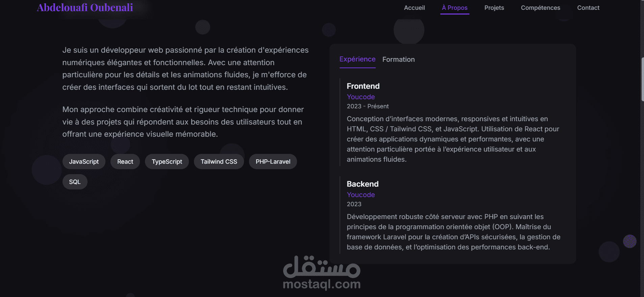Click the Backend experience heading
644x297 pixels.
tap(363, 184)
